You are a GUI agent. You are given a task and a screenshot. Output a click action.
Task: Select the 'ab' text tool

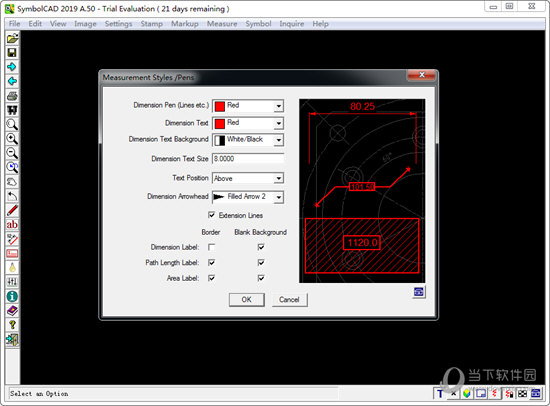12,225
